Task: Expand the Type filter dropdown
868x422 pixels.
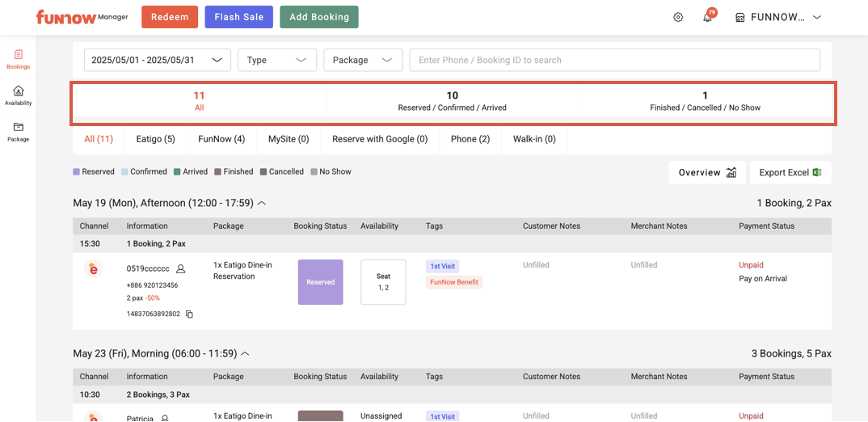Action: click(x=277, y=60)
